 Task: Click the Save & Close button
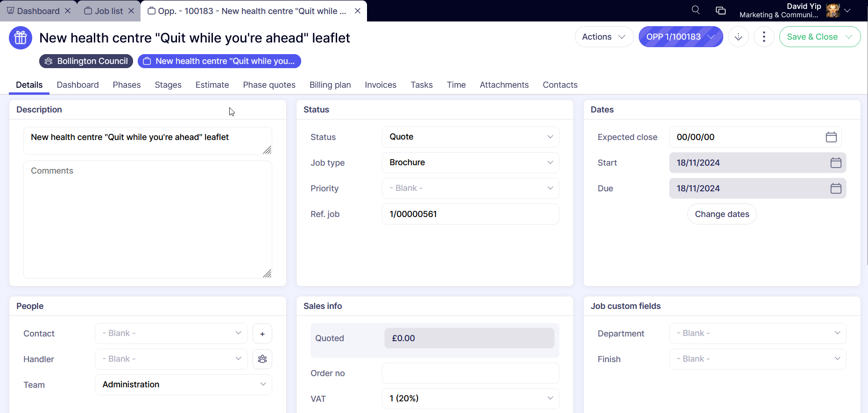point(812,37)
